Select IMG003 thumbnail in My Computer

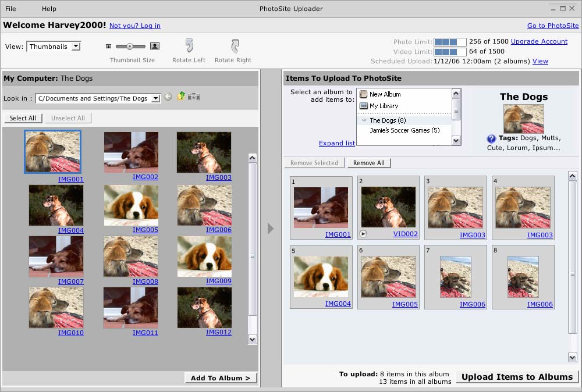tap(204, 152)
